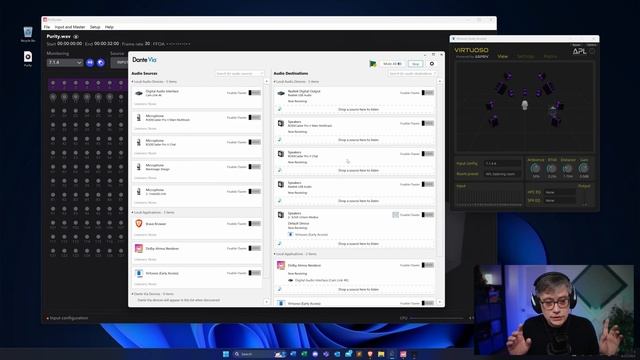The width and height of the screenshot is (640, 360).
Task: Open the Help menu
Action: tap(109, 27)
